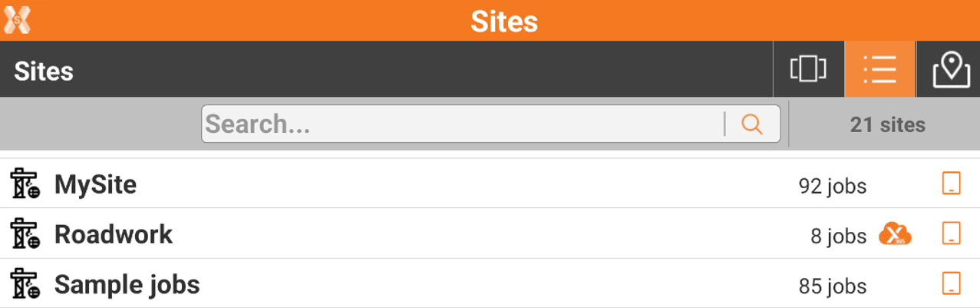Viewport: 980px width, 308px height.
Task: Click the 92 jobs count
Action: (832, 186)
